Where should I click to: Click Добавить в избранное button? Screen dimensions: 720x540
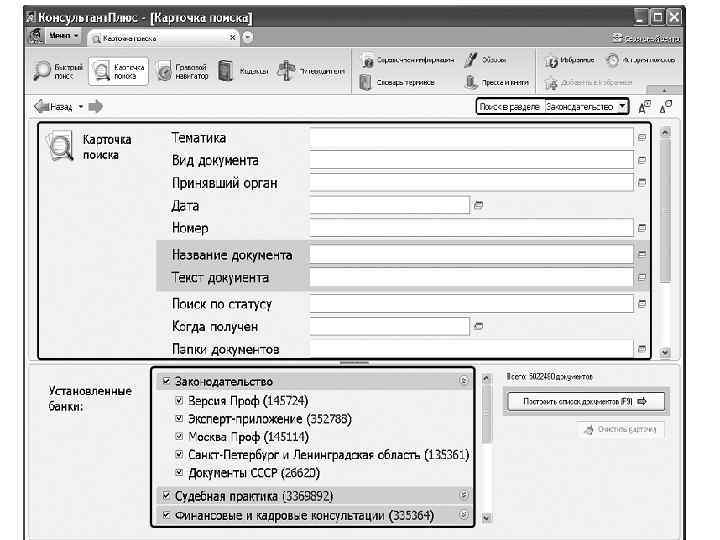tap(589, 83)
